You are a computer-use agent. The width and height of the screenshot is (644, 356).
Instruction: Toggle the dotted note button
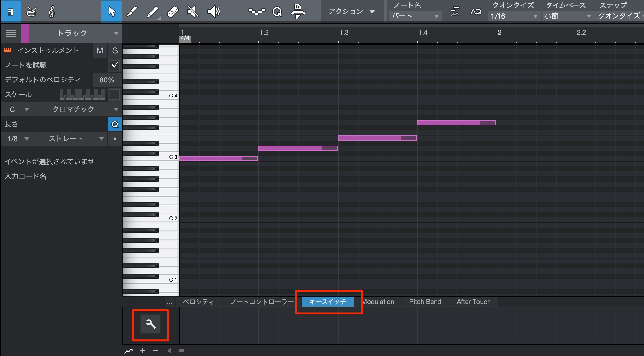[115, 139]
